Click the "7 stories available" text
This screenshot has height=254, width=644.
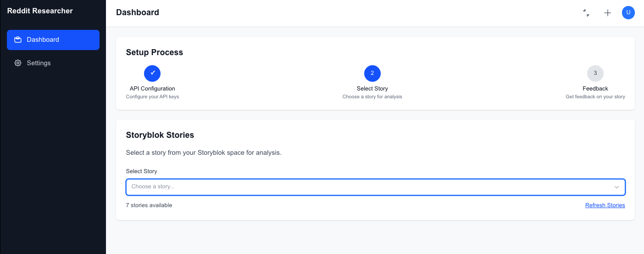click(x=149, y=205)
